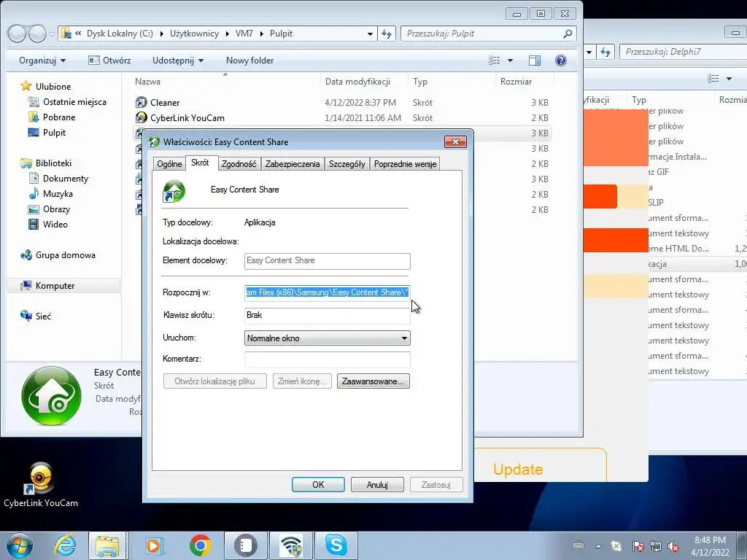747x560 pixels.
Task: Show hidden tray icons arrow
Action: 598,547
